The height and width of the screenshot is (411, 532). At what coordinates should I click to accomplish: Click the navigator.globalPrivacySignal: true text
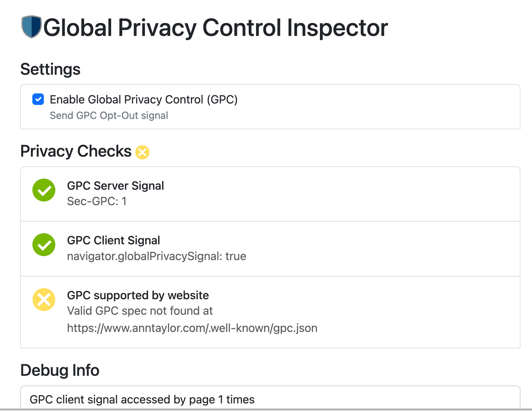pos(156,256)
